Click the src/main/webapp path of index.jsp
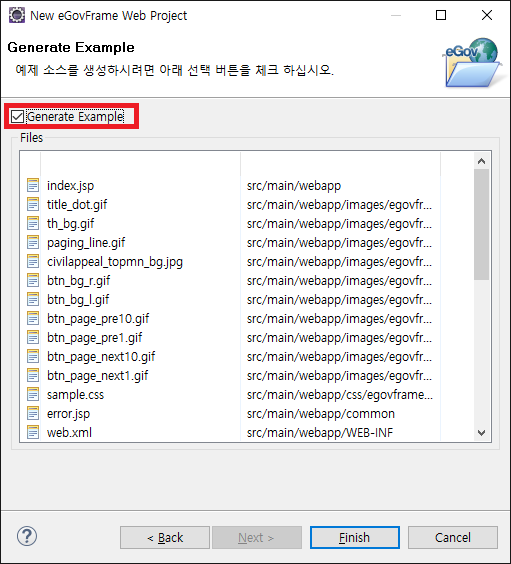 294,186
